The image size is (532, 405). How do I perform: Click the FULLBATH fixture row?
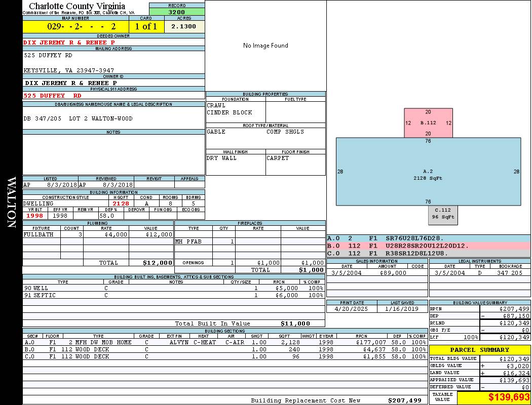98,234
